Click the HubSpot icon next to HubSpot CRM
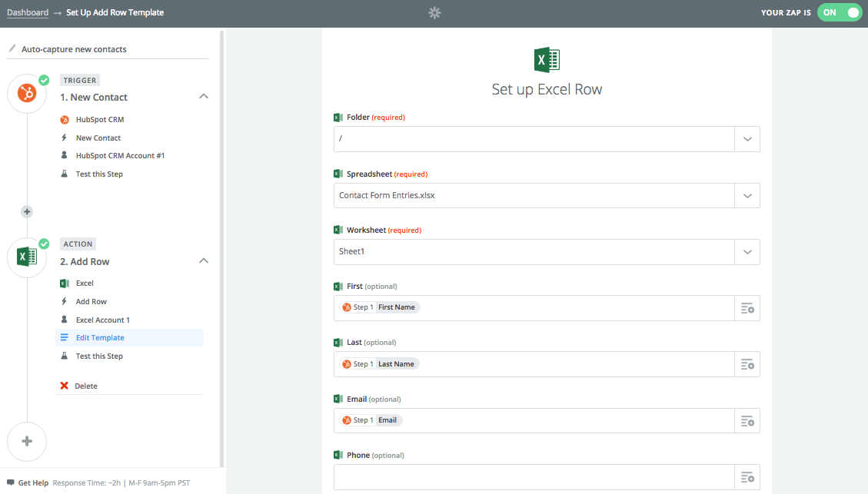 coord(65,120)
